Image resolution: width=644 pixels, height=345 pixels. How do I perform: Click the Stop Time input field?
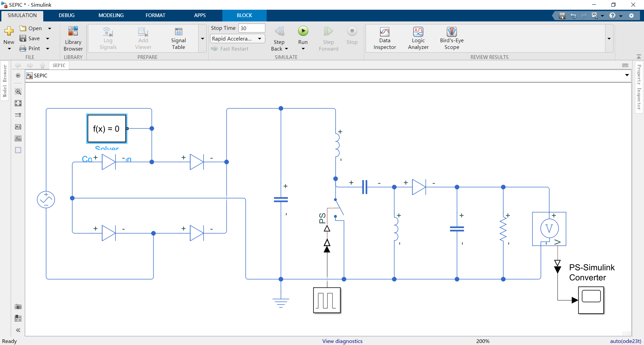pyautogui.click(x=252, y=28)
